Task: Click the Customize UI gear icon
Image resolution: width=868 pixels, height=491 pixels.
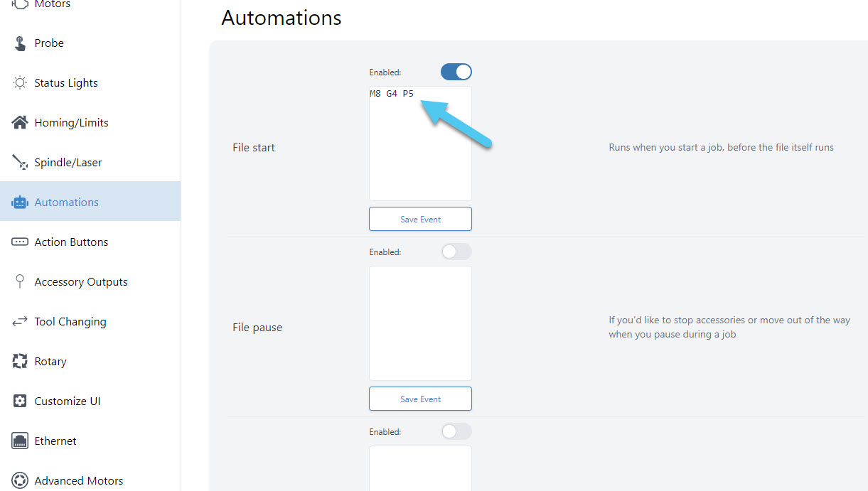Action: (20, 401)
